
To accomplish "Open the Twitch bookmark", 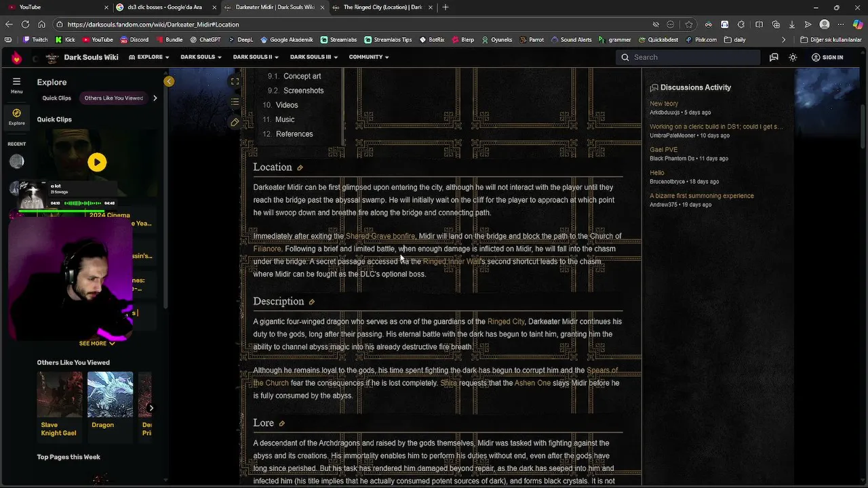I will point(35,40).
